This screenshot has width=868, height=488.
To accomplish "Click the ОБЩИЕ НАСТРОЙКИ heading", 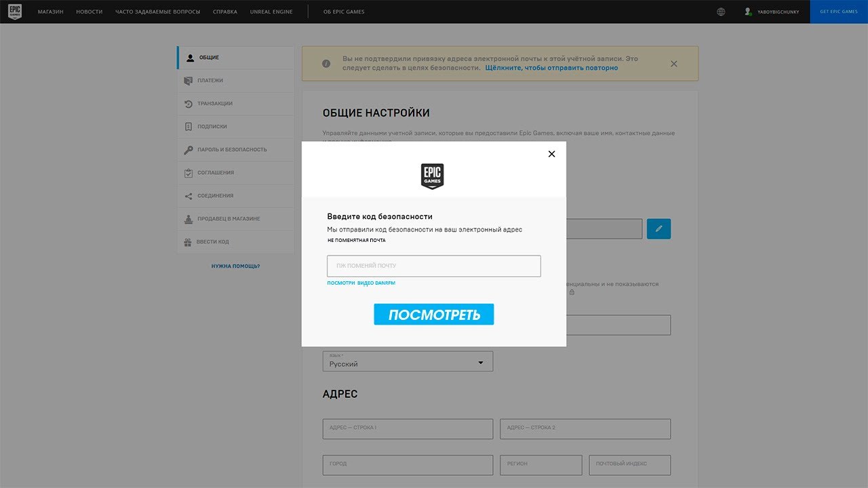I will click(376, 113).
